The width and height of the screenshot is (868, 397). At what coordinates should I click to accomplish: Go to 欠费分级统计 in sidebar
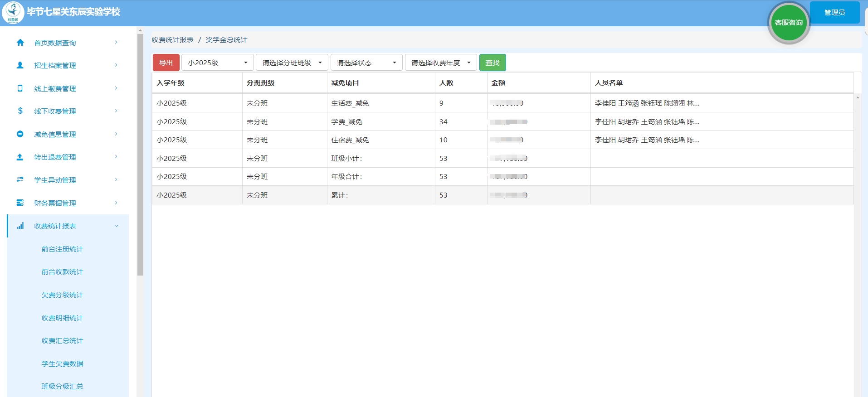62,295
